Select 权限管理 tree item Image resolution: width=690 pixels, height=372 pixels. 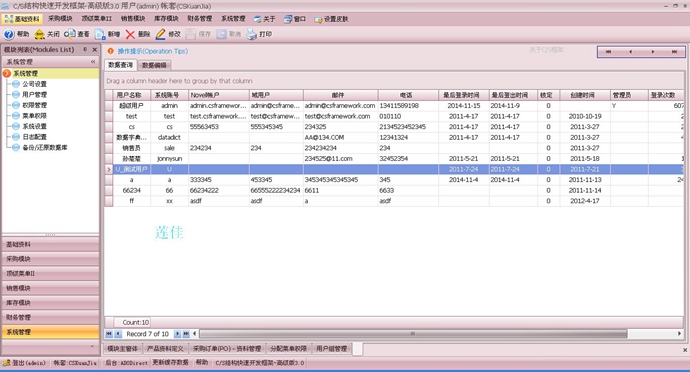pos(34,105)
